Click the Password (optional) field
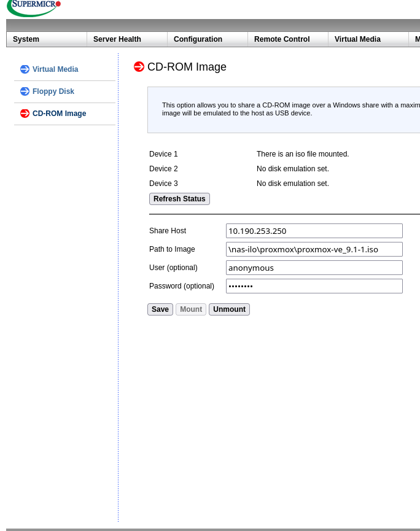This screenshot has width=420, height=531. pos(314,286)
